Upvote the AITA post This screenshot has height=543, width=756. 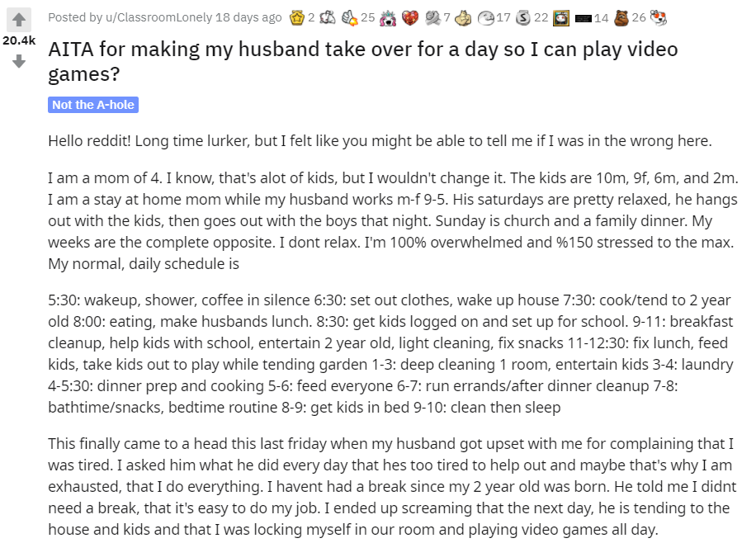[x=19, y=20]
